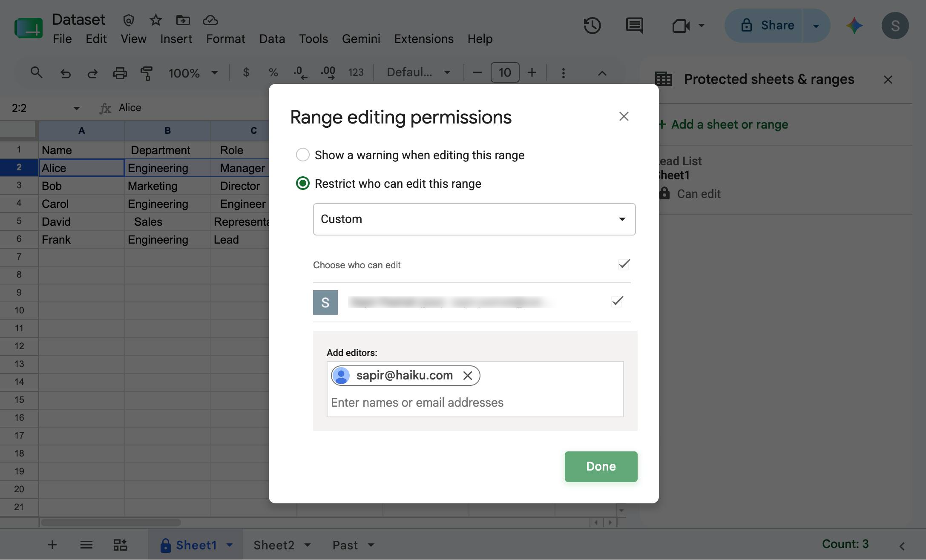Expand Share options arrow
The width and height of the screenshot is (926, 560).
[x=816, y=26]
